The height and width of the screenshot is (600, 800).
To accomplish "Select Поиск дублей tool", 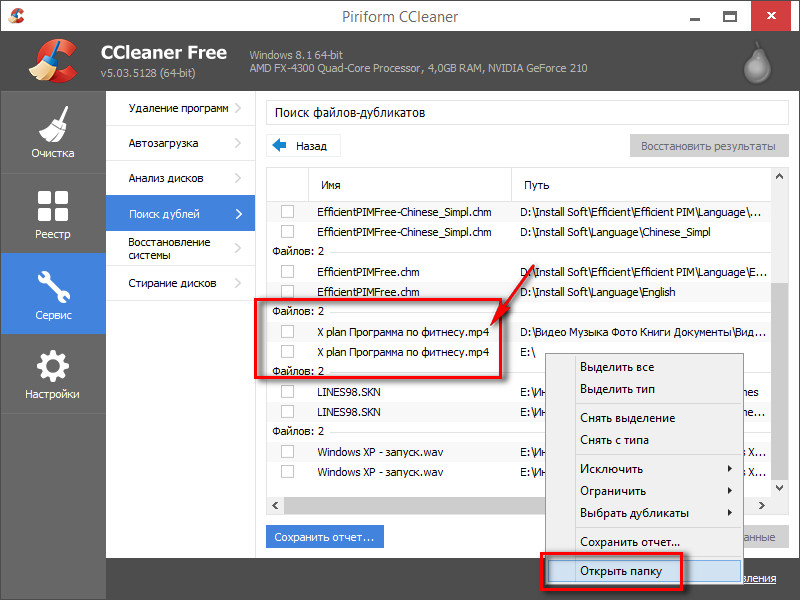I will 181,213.
